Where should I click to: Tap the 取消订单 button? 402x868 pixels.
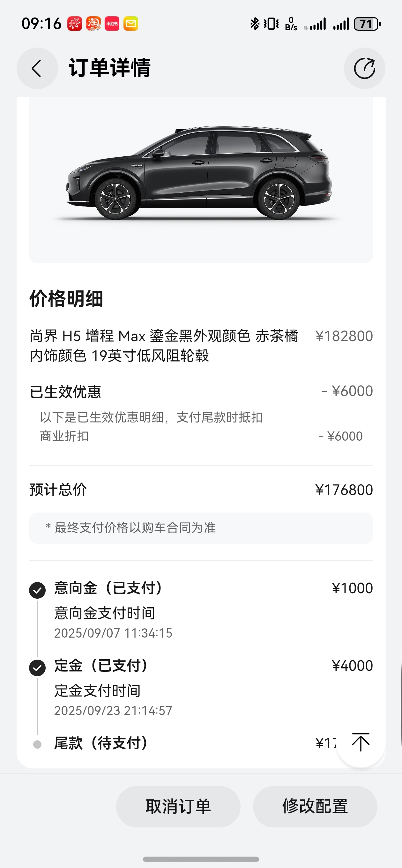click(x=178, y=806)
